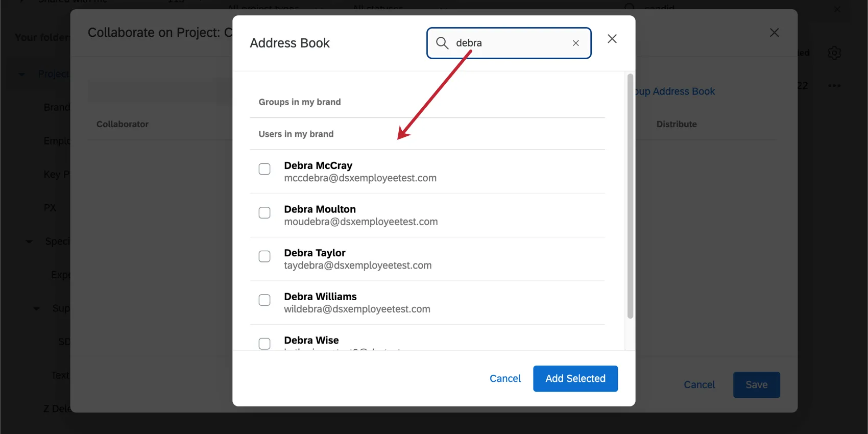This screenshot has height=434, width=868.
Task: Enable the Debra Wise checkbox
Action: coord(264,344)
